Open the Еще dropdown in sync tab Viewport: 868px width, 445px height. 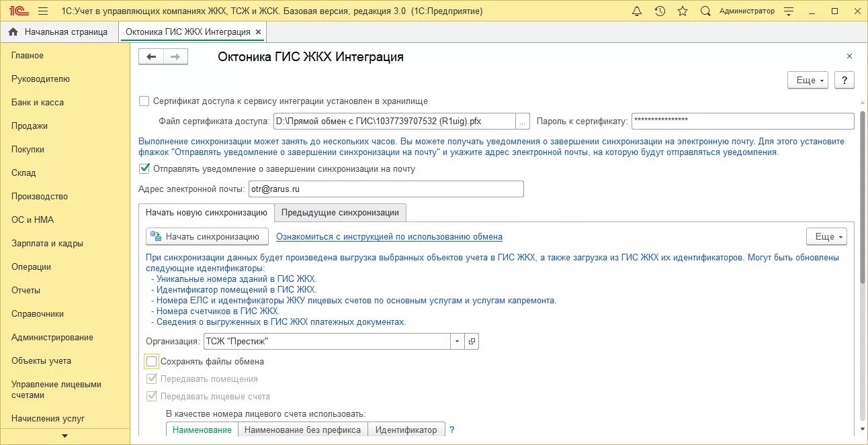[x=826, y=236]
